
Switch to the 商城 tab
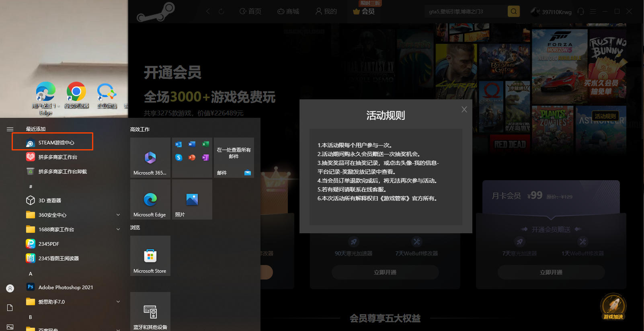288,11
